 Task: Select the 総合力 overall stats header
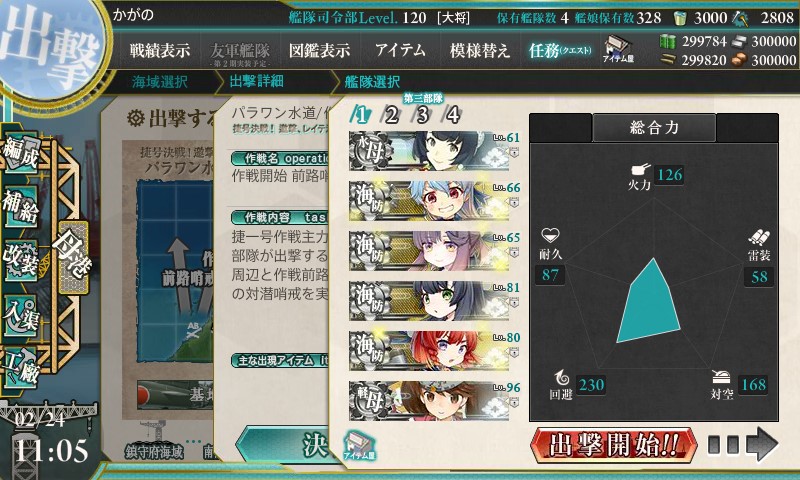[x=654, y=128]
